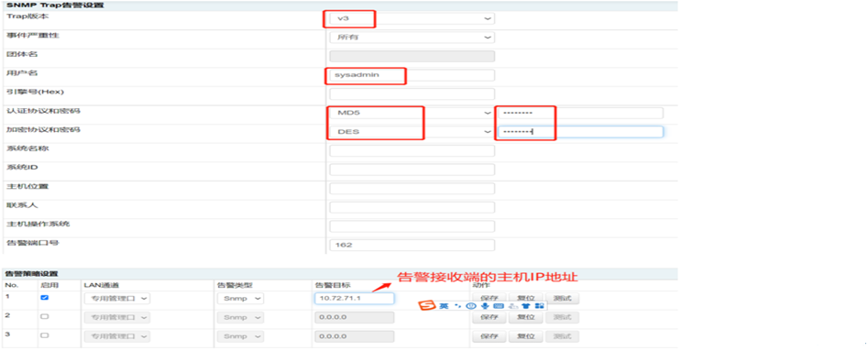Open Sogou soft keyboard icon

pos(499,305)
